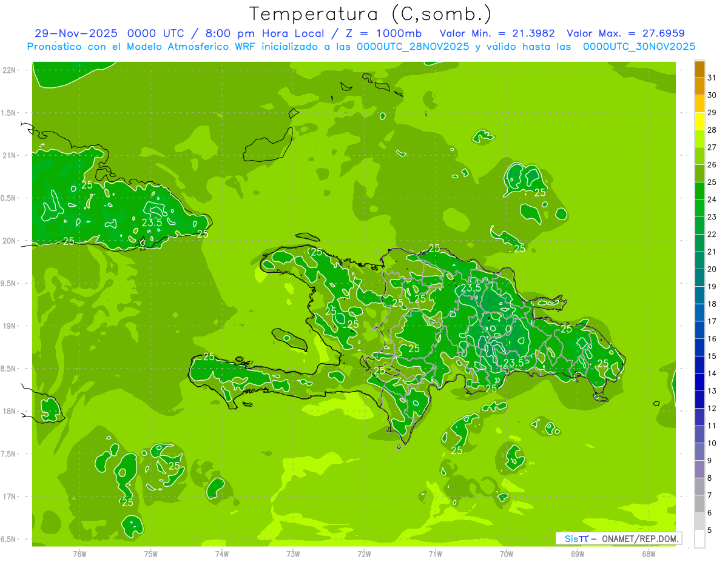Pick the dark blue colorbar segment between 12 and 13
The image size is (728, 562).
pos(699,400)
